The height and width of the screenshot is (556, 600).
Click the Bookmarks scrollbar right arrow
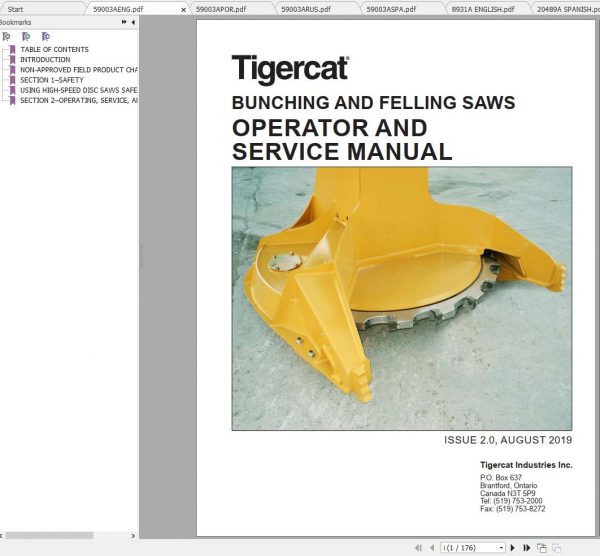pos(133,536)
